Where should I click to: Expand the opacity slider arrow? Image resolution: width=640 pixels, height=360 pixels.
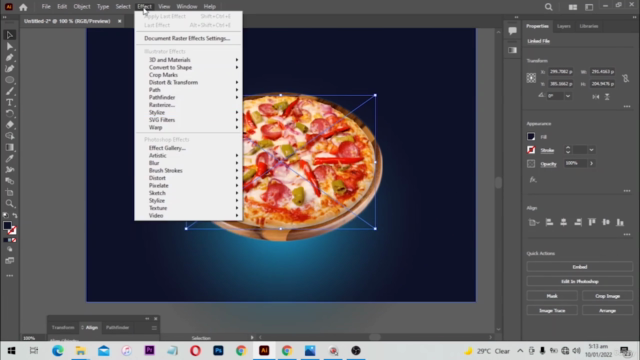click(591, 163)
